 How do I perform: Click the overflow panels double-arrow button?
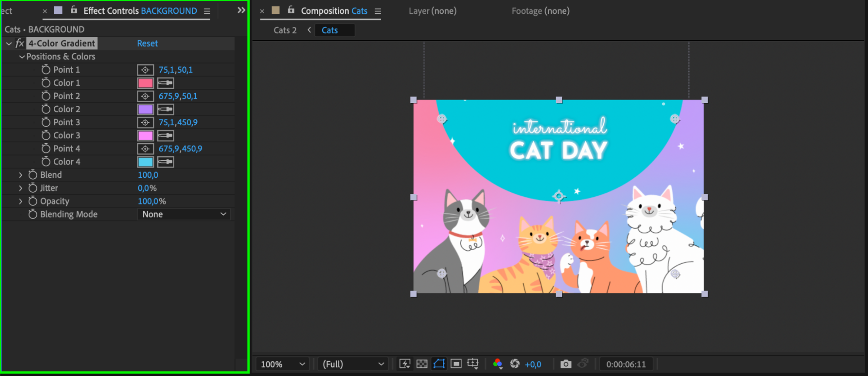[241, 10]
